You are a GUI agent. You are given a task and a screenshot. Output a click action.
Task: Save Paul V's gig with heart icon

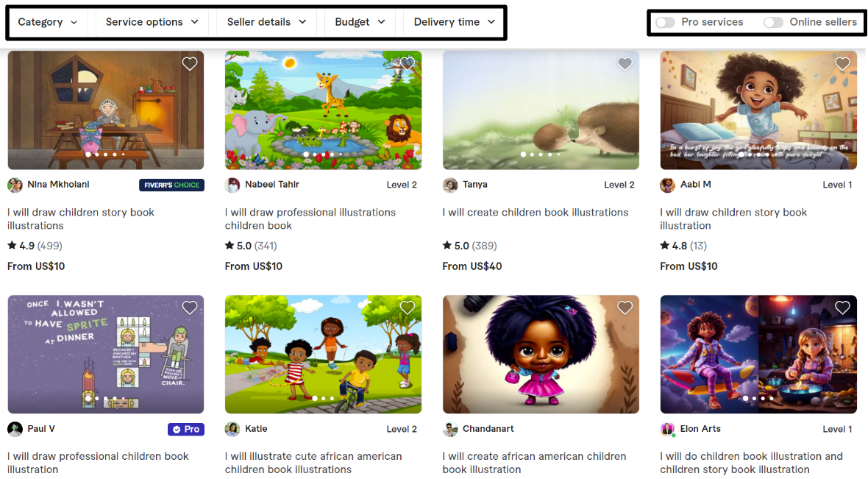(189, 308)
